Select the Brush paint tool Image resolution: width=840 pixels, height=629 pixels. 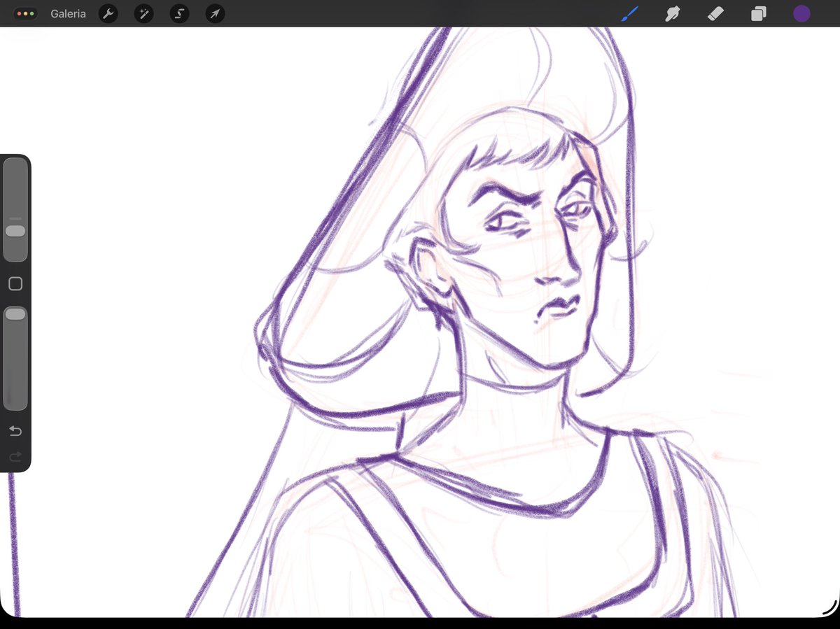[630, 13]
